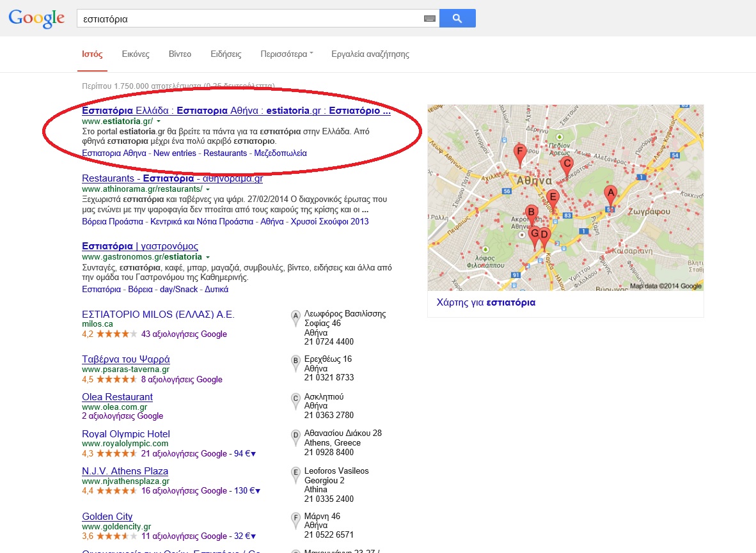The image size is (756, 553).
Task: Open the N.J.V. Athens Plaza listing
Action: coord(125,471)
